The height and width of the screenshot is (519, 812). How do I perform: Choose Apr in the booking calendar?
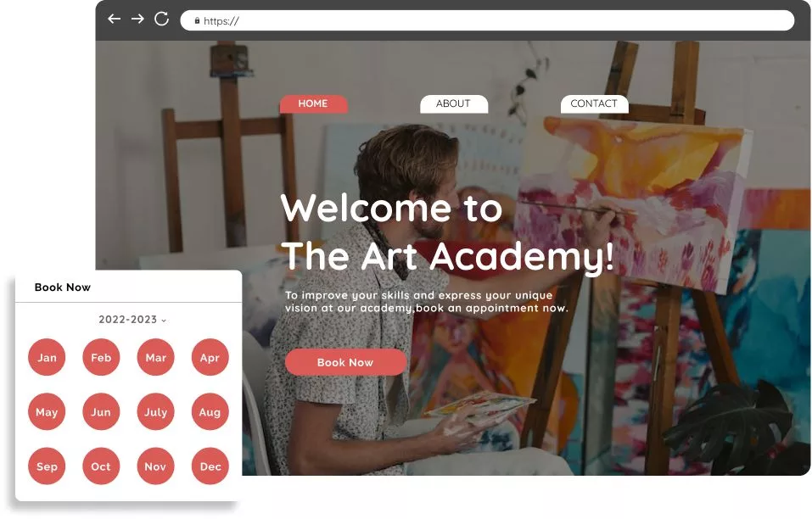click(210, 358)
